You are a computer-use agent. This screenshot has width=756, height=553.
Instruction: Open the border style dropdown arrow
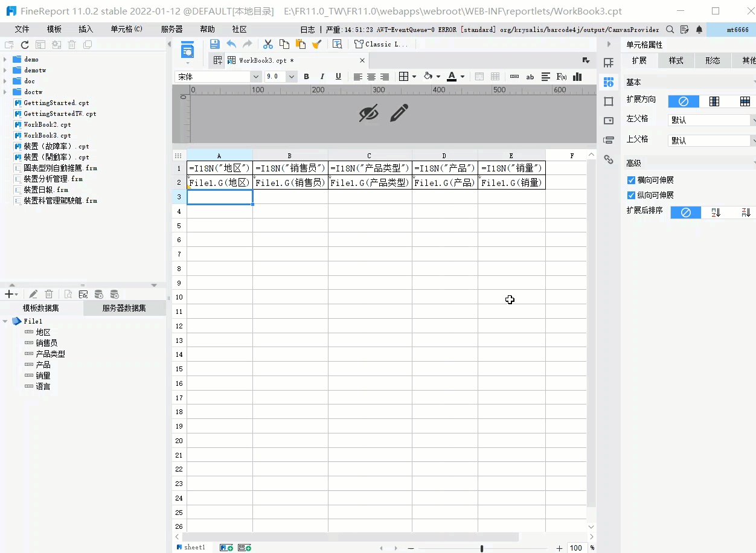coord(414,77)
